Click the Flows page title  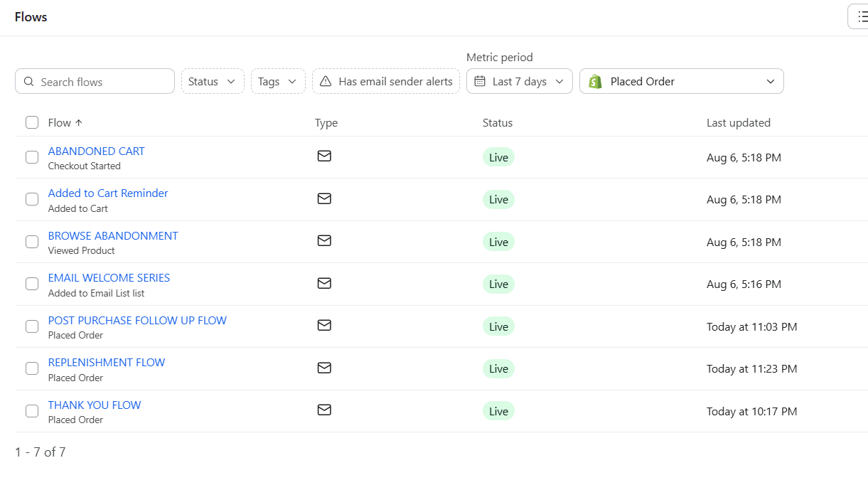point(31,17)
